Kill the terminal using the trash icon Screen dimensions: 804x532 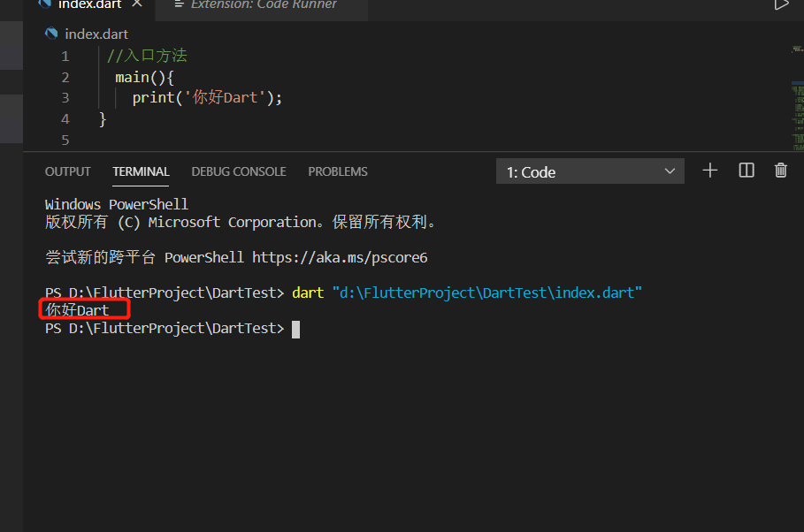point(780,171)
